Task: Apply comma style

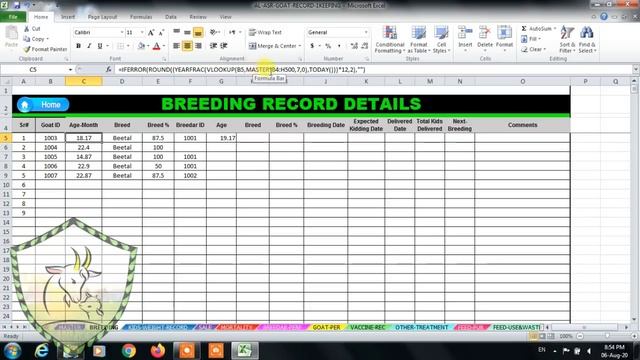Action: click(x=339, y=46)
